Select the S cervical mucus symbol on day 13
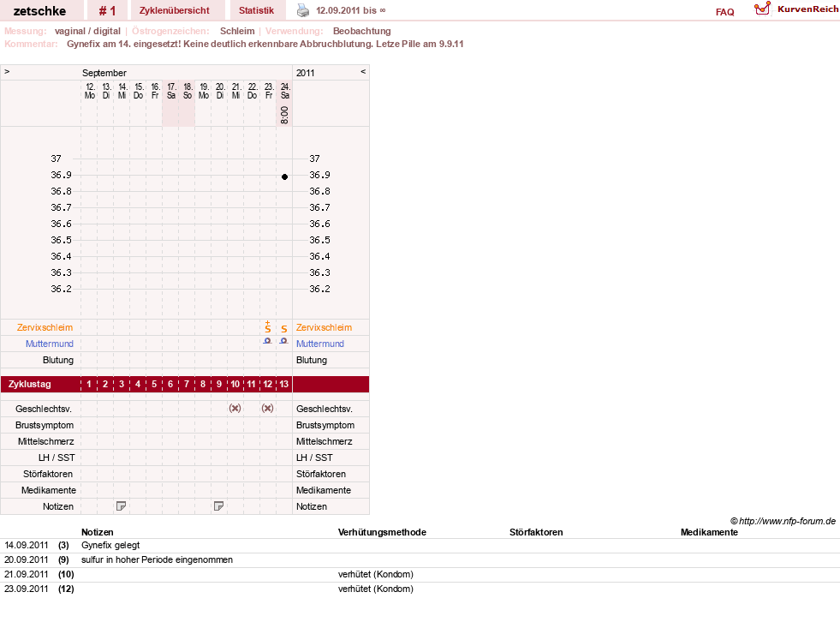The width and height of the screenshot is (840, 634). tap(284, 328)
